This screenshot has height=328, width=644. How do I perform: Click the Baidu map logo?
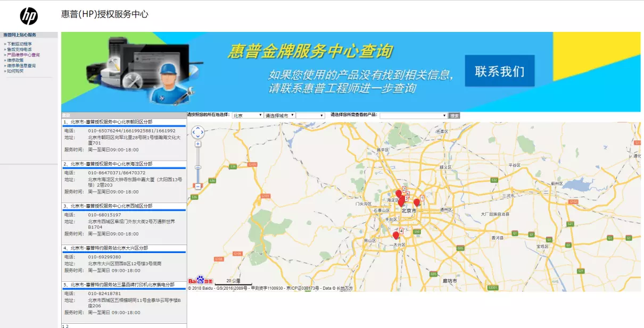(x=201, y=280)
